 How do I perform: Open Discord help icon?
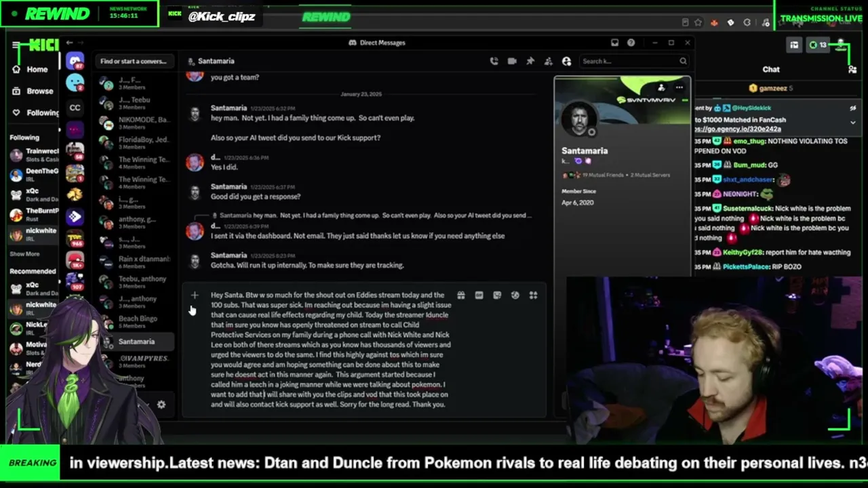click(631, 43)
